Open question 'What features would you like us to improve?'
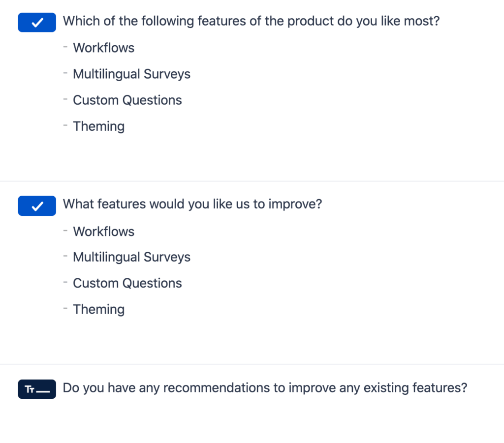 (x=192, y=204)
